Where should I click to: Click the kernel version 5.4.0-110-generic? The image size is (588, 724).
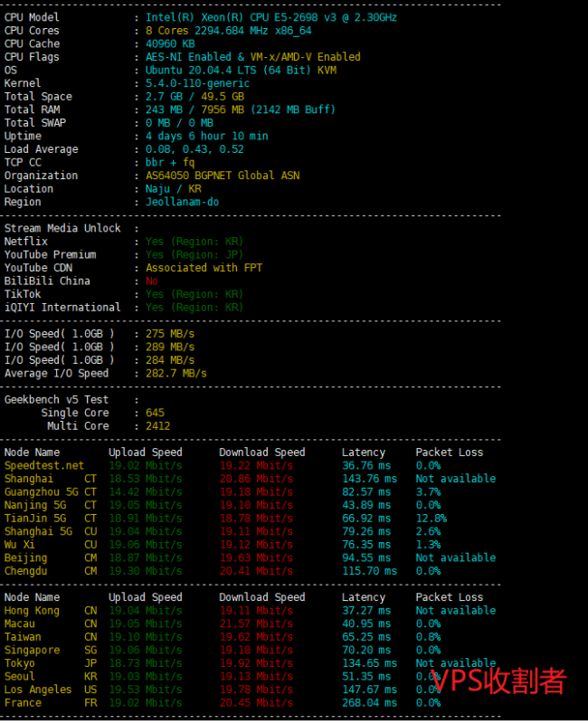pyautogui.click(x=197, y=83)
